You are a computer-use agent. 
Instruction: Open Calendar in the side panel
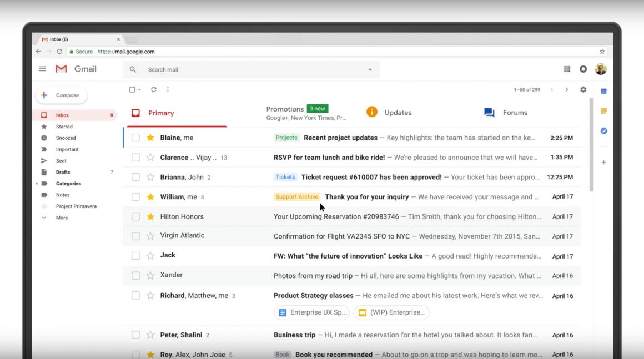pyautogui.click(x=604, y=91)
